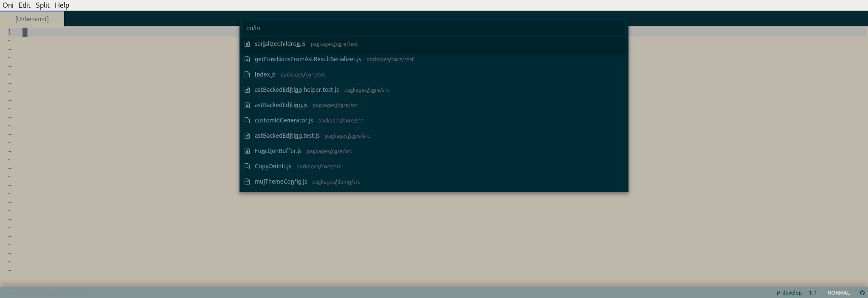Open index.js from packages/core/src
868x298 pixels.
coord(434,74)
